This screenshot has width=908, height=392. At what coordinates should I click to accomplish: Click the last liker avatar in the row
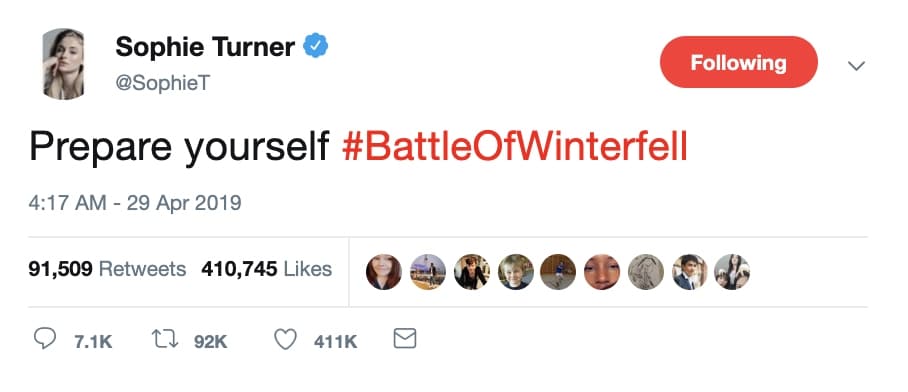[x=732, y=272]
